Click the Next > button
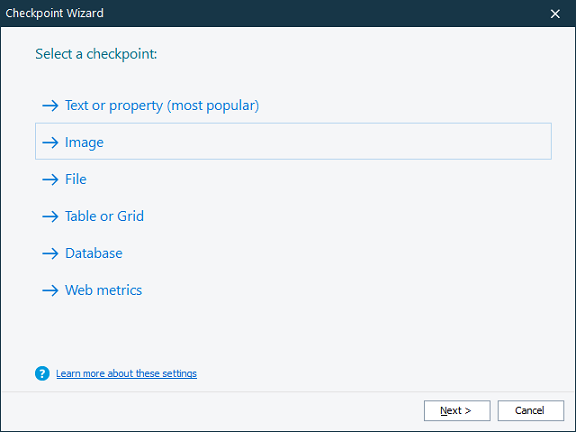 tap(457, 410)
